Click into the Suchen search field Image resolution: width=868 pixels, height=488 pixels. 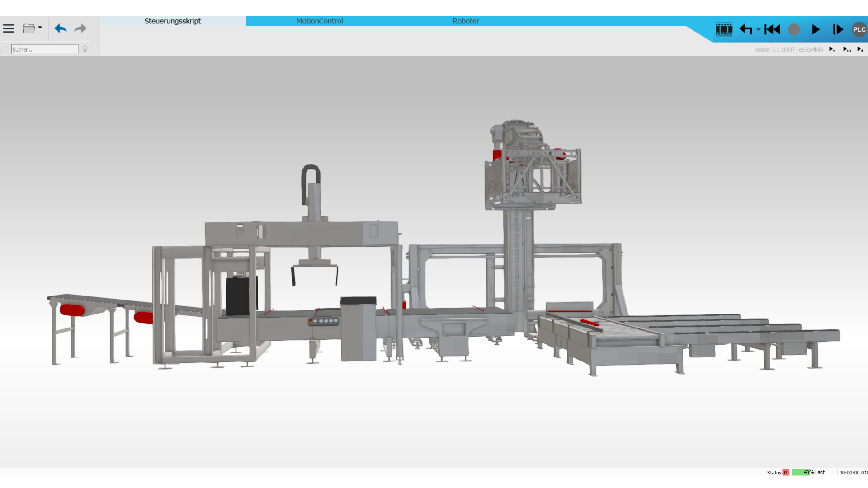click(x=44, y=49)
